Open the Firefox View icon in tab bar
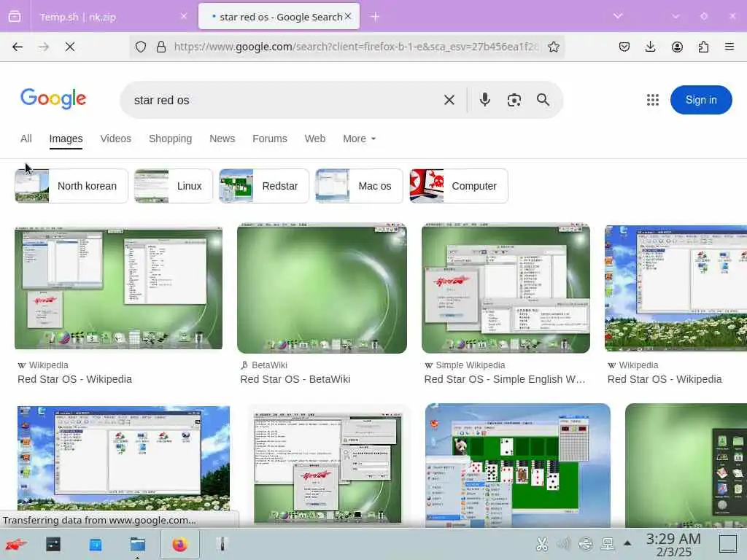The width and height of the screenshot is (747, 560). click(15, 17)
